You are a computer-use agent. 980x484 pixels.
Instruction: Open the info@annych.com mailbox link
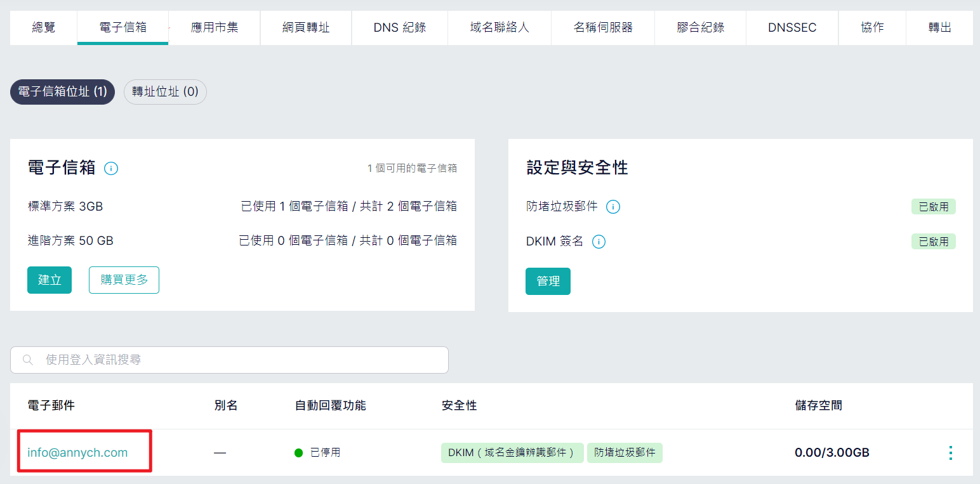77,452
